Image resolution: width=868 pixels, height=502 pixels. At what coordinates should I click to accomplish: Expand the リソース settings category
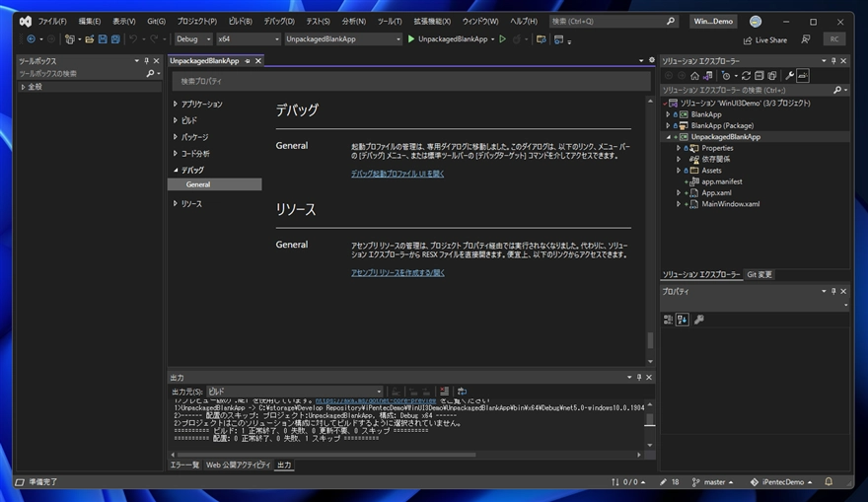tap(176, 204)
